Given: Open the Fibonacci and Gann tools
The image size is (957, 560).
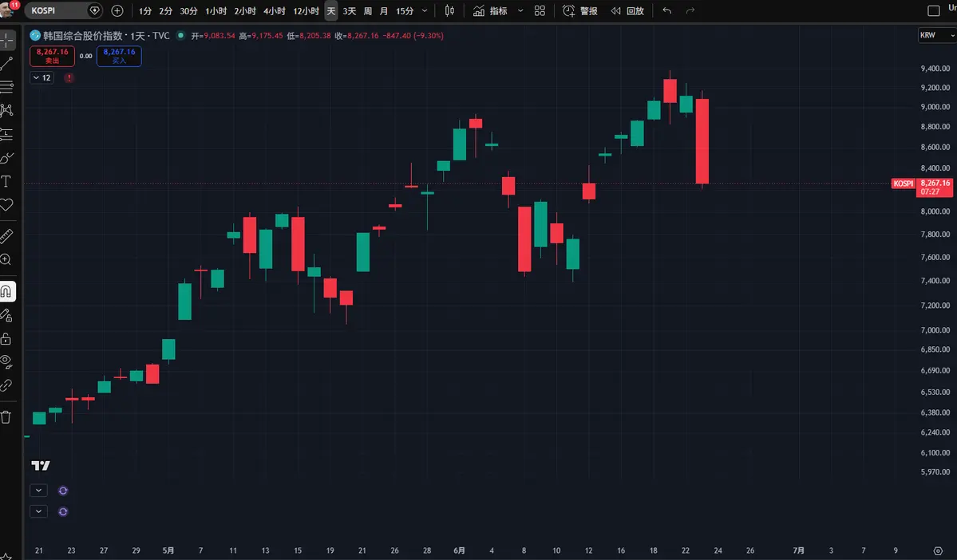Looking at the screenshot, I should 6,87.
